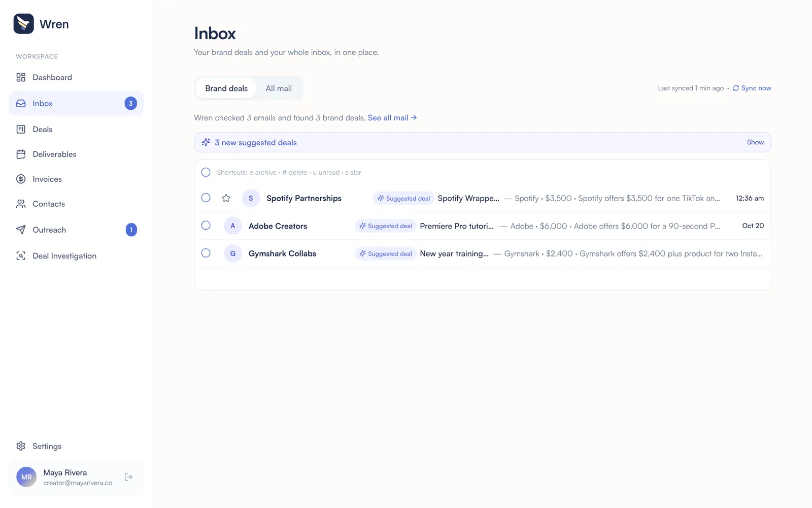Open the Spotify Wrappe... email subject
The image size is (812, 508).
[468, 198]
